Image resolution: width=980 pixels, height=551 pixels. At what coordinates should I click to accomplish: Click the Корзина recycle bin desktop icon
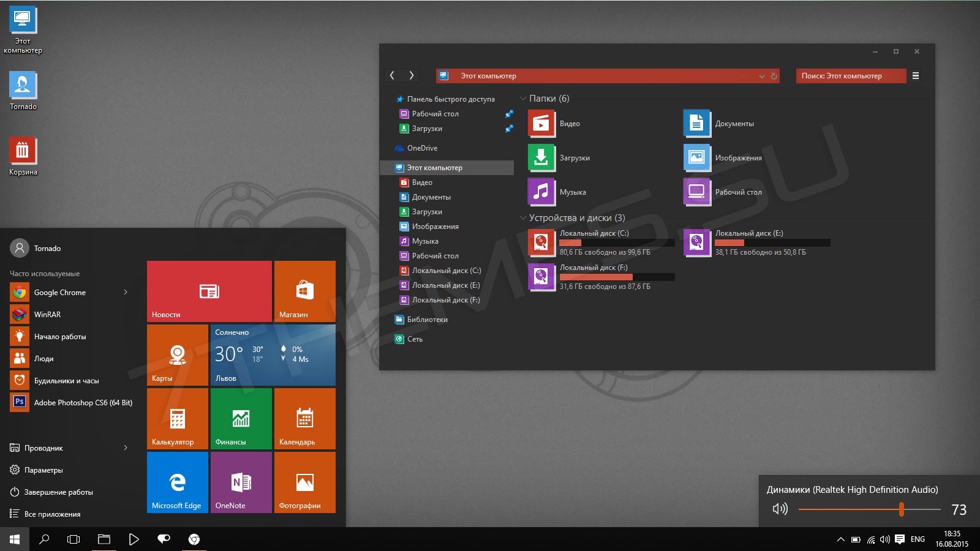point(23,156)
